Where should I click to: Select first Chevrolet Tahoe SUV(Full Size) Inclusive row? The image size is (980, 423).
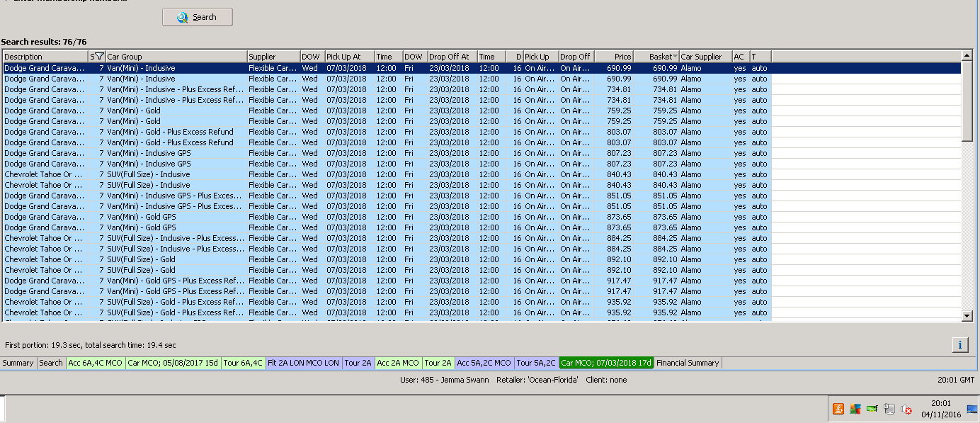(142, 174)
